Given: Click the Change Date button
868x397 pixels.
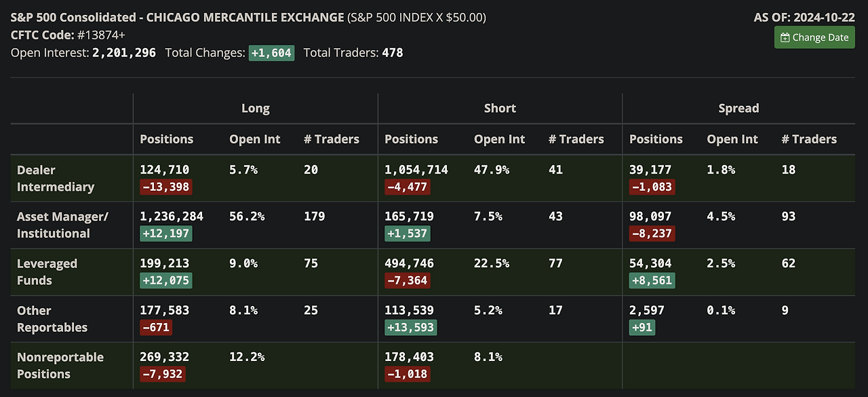Looking at the screenshot, I should (814, 37).
